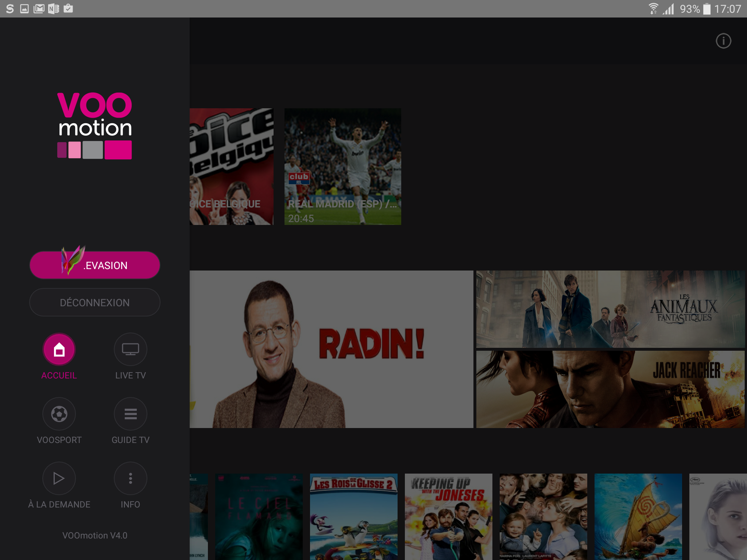Viewport: 747px width, 560px height.
Task: Tap the VOOmotion logo
Action: point(95,126)
